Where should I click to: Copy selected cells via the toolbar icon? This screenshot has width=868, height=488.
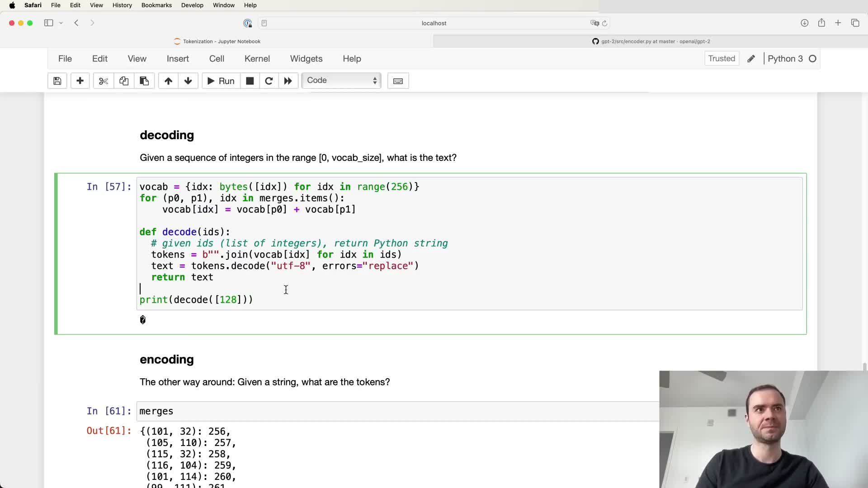[x=124, y=81]
